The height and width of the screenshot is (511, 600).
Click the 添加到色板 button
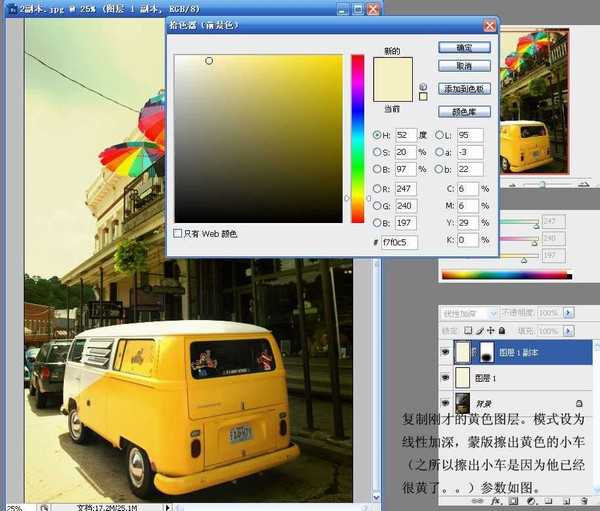[464, 89]
